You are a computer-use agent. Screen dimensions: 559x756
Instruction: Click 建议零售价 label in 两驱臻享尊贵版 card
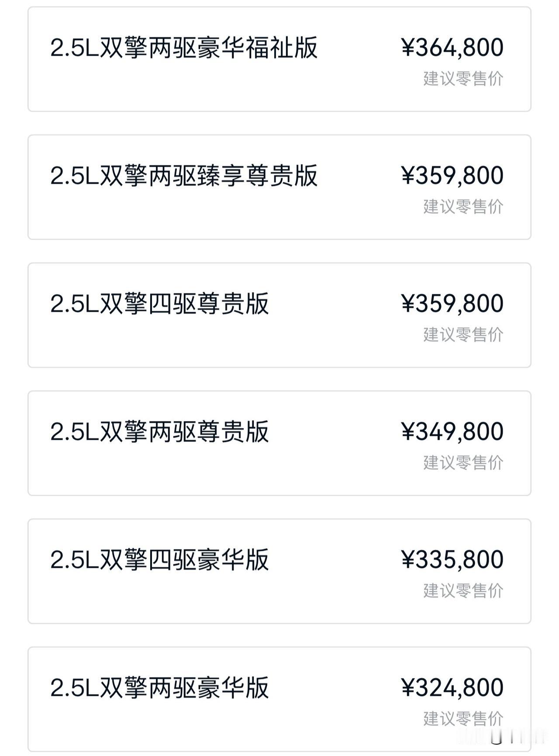(x=463, y=207)
